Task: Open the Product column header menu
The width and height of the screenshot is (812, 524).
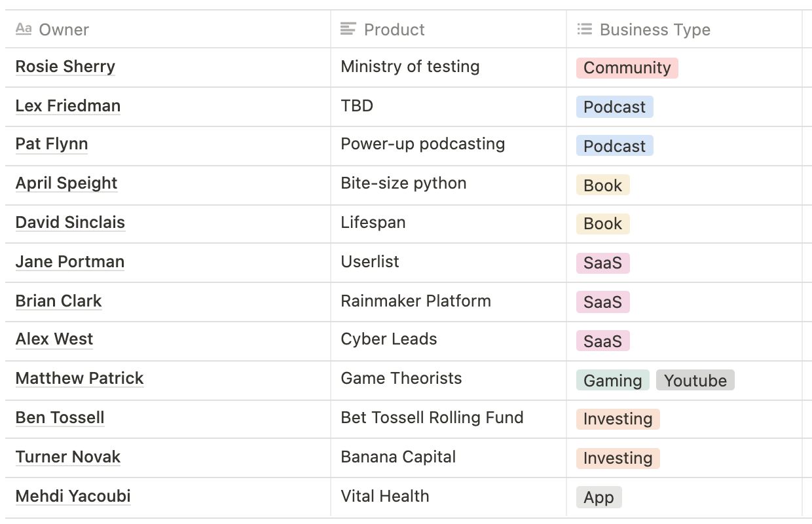Action: click(449, 29)
